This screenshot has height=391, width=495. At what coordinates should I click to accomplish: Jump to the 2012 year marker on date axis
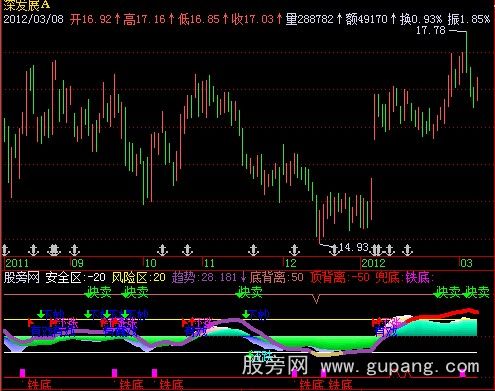(x=374, y=263)
